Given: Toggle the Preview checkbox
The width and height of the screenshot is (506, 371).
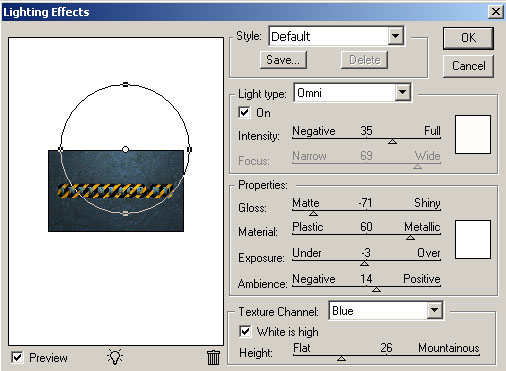Looking at the screenshot, I should (17, 358).
